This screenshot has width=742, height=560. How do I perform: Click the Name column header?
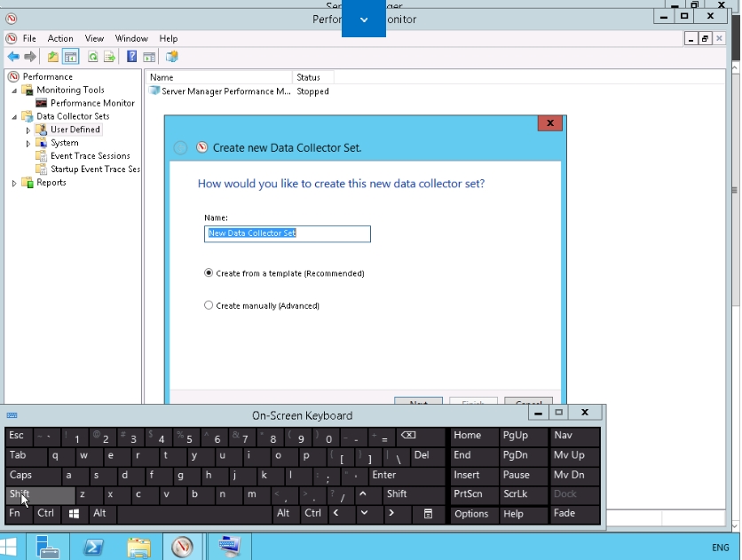(218, 77)
